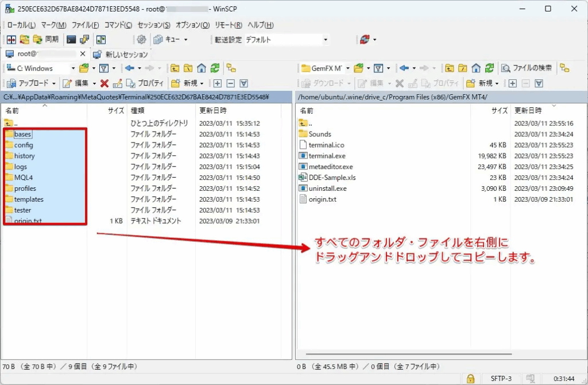The image size is (588, 385).
Task: Click the compare directories icon in main toolbar
Action: pyautogui.click(x=11, y=40)
